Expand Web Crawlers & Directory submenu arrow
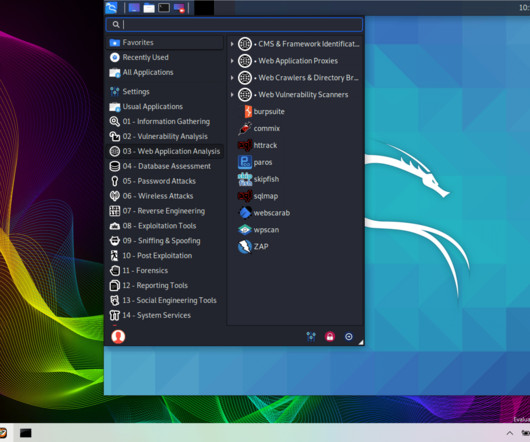 [232, 78]
